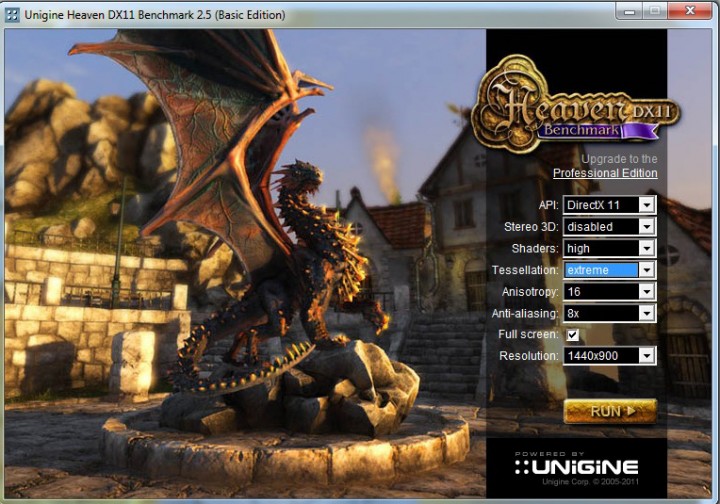Viewport: 720px width, 504px height.
Task: Follow the Professional Edition link
Action: click(x=605, y=173)
